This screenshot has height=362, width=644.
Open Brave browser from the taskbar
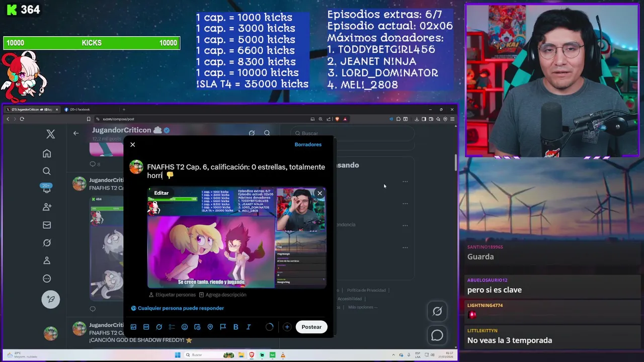(252, 355)
